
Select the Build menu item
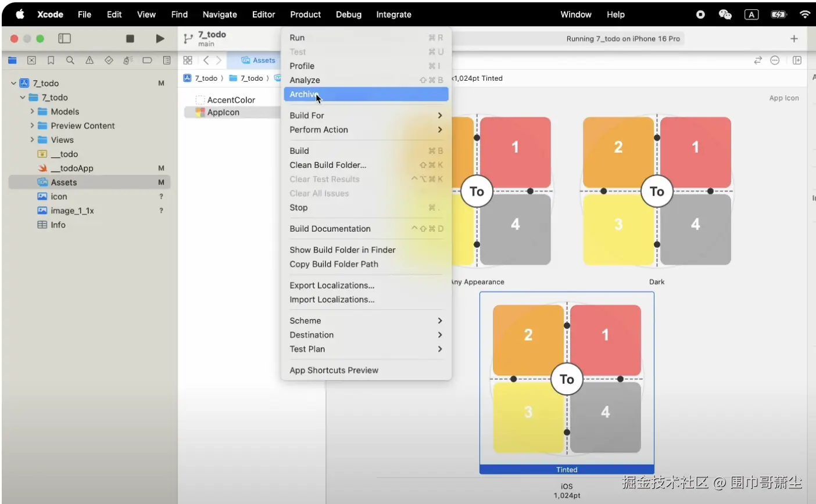click(x=366, y=151)
